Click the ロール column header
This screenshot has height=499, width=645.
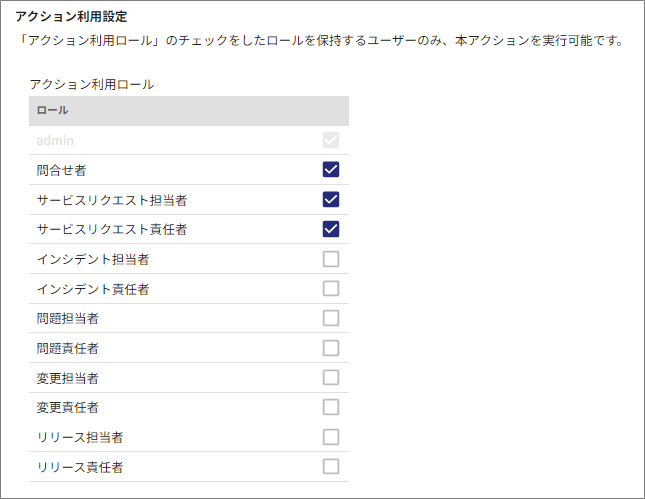(52, 110)
